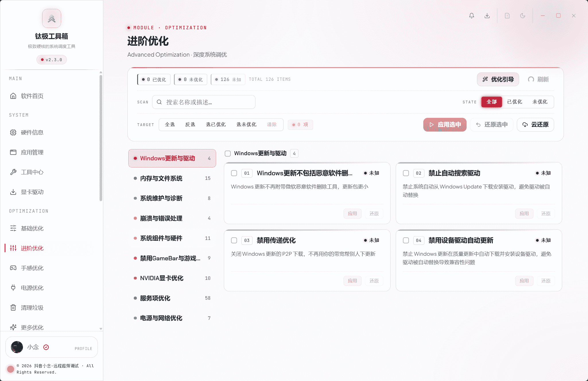Open 硬件信息 chip icon

(x=13, y=132)
